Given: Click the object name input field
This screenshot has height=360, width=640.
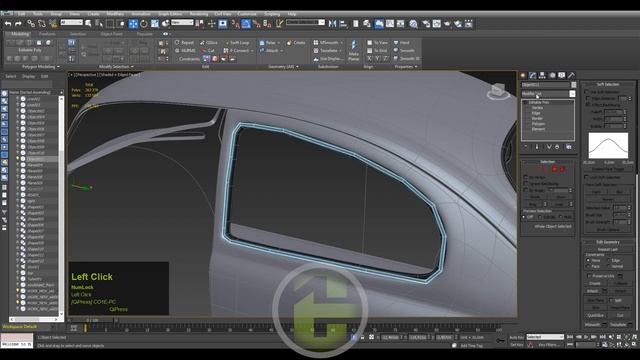Looking at the screenshot, I should coord(546,84).
